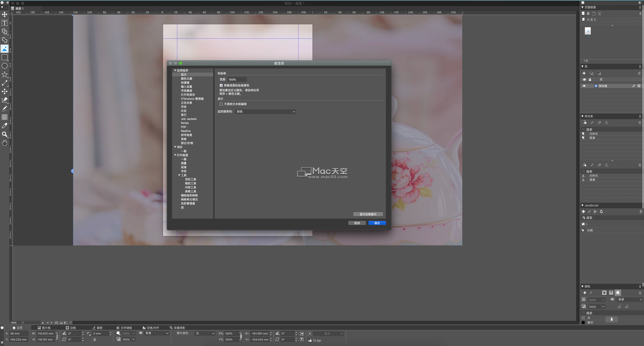This screenshot has height=346, width=644.
Task: Toggle all layers visibility in header eye
Action: (x=584, y=80)
